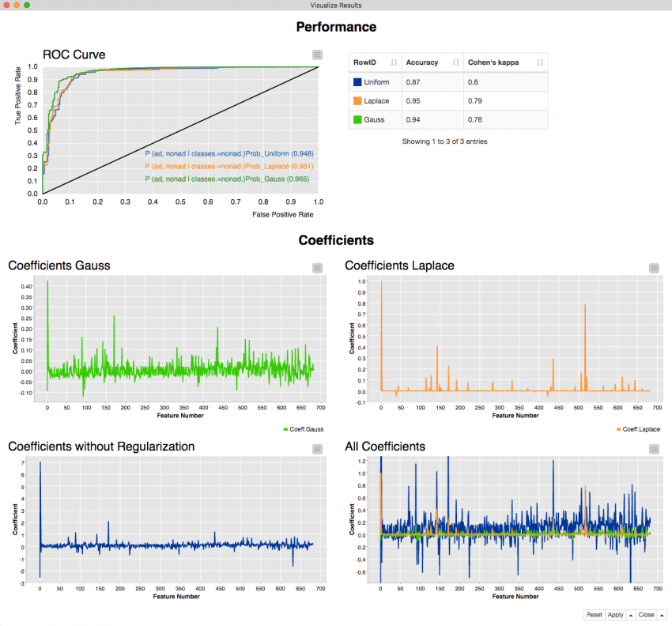Expand the Apply button dropdown arrow
The height and width of the screenshot is (626, 672).
tap(630, 614)
